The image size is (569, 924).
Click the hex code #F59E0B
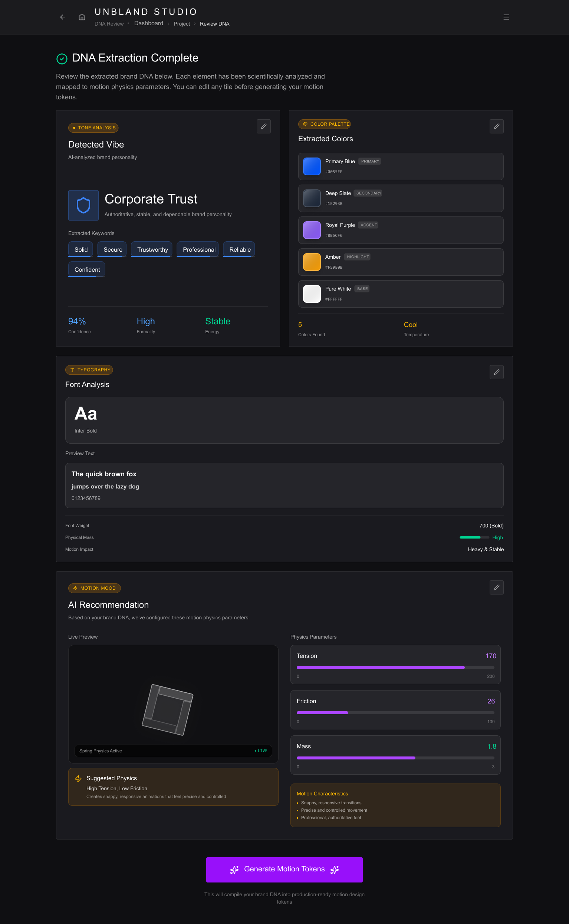[333, 267]
